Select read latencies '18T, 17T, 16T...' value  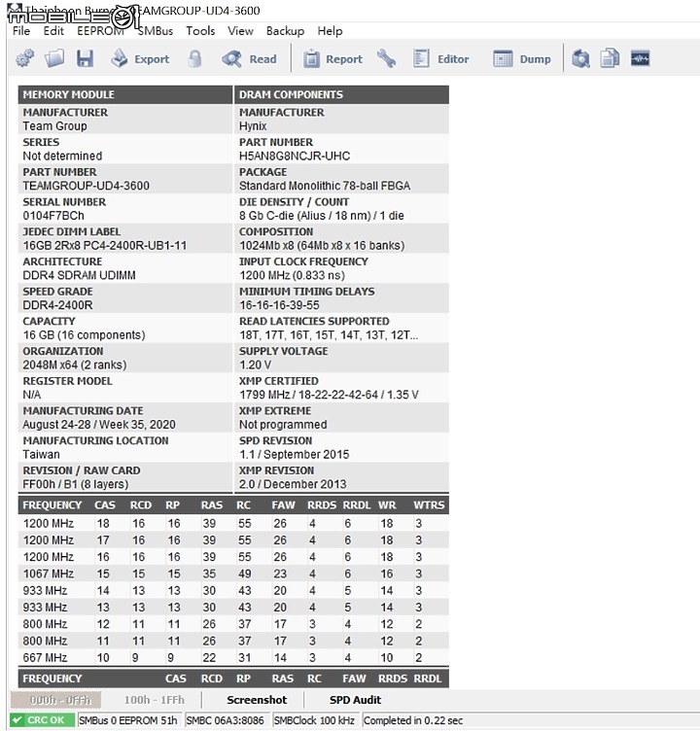click(x=329, y=334)
